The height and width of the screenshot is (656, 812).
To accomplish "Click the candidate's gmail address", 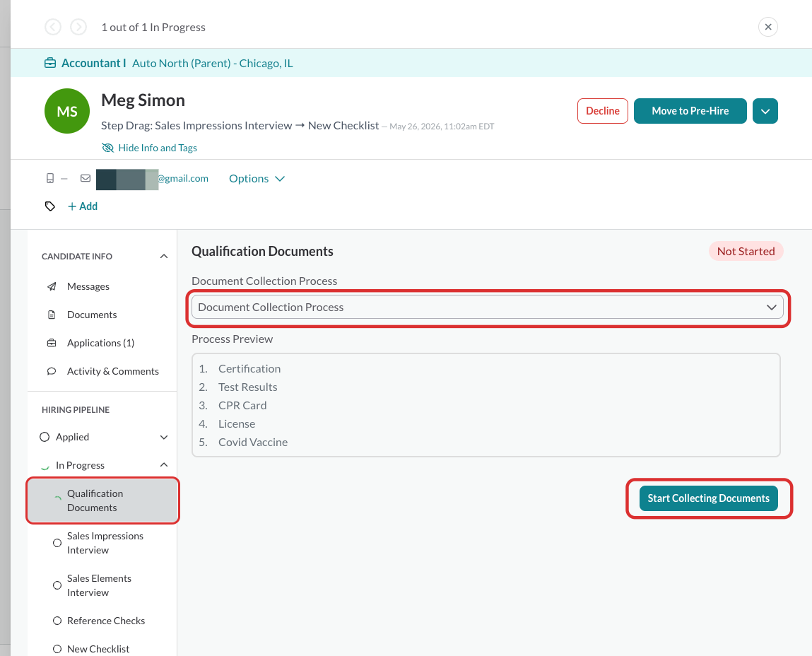I will coord(152,179).
